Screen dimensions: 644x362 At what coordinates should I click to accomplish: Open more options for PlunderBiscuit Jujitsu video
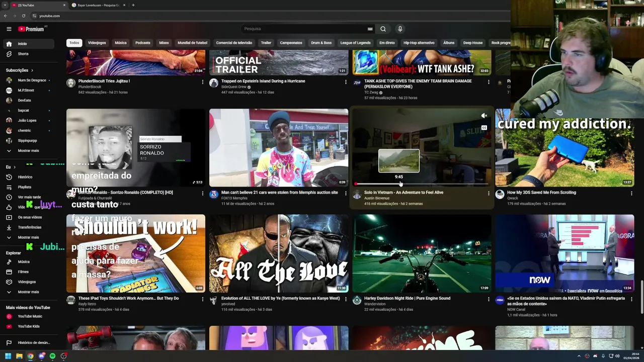(x=203, y=82)
